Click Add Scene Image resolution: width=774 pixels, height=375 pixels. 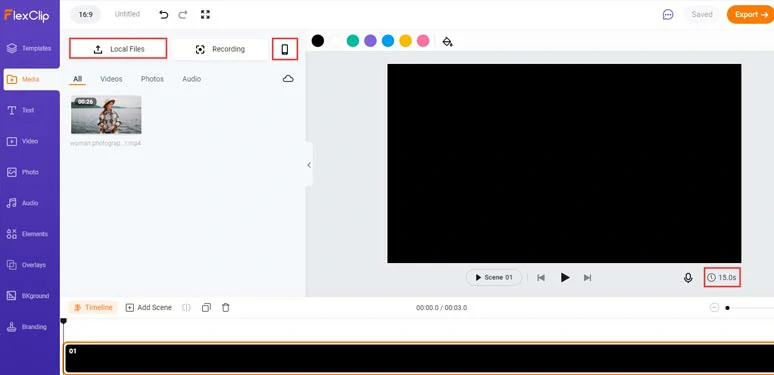pos(149,307)
